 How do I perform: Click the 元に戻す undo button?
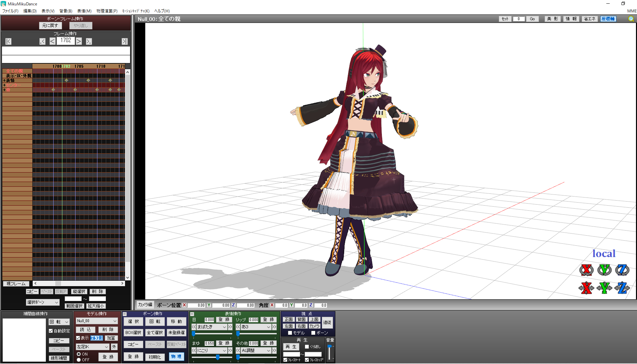coord(51,26)
